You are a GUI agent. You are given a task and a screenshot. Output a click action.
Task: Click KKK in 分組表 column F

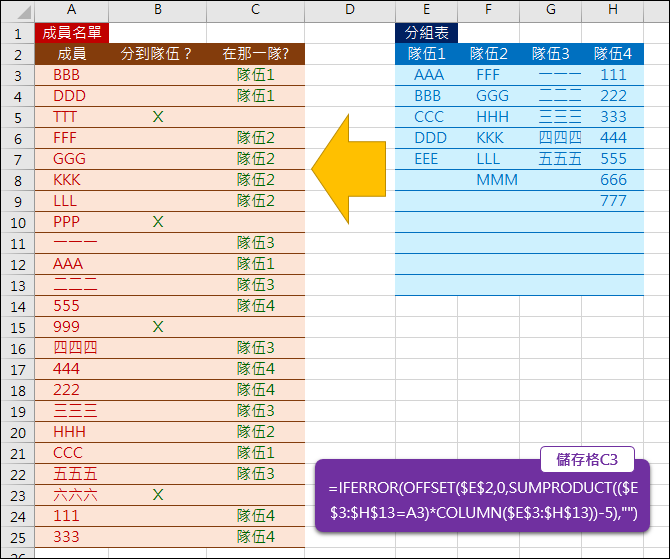point(488,138)
